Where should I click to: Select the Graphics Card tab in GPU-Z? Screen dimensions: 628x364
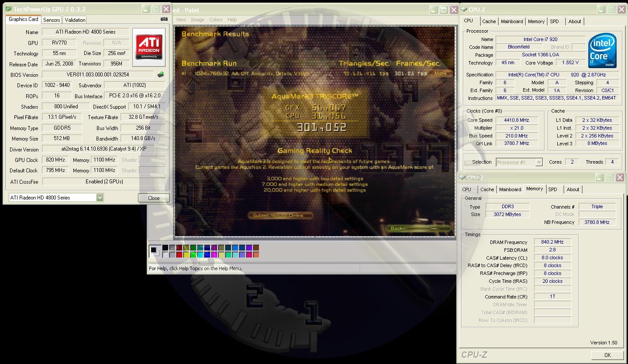coord(24,19)
